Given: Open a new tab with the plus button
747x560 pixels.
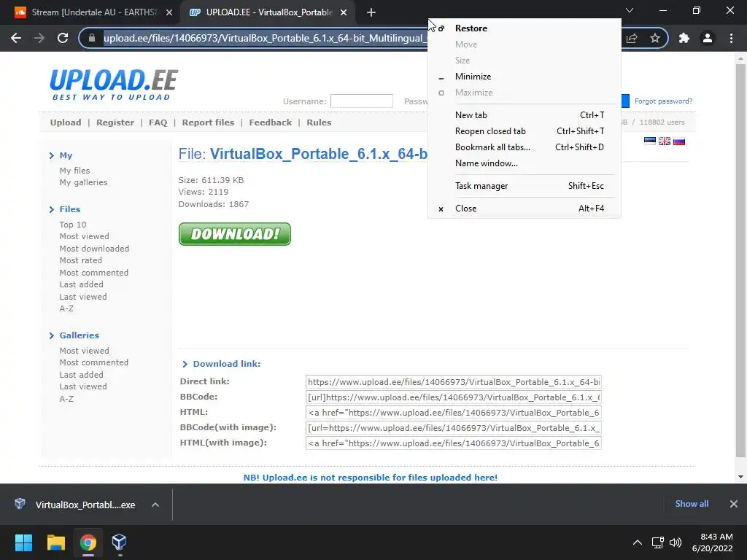Looking at the screenshot, I should (371, 13).
